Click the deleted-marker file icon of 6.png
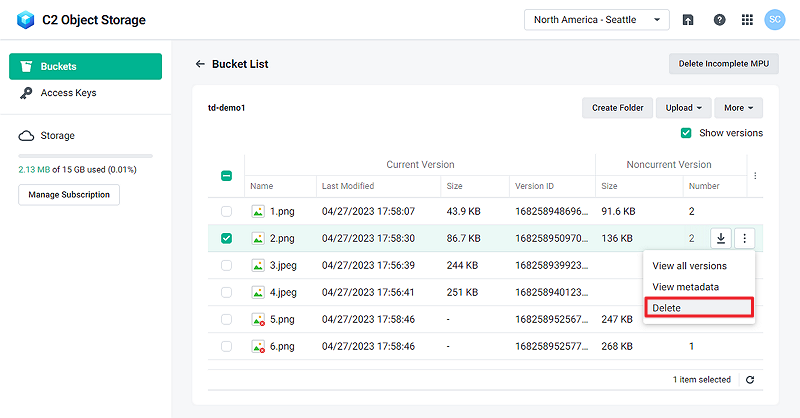Screen dimensions: 800x418 [258, 347]
